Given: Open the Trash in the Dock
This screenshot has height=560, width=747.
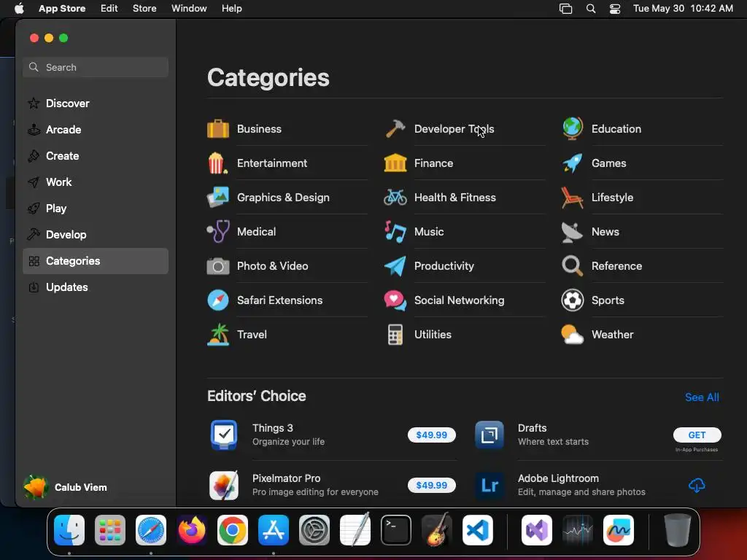Looking at the screenshot, I should coord(678,530).
